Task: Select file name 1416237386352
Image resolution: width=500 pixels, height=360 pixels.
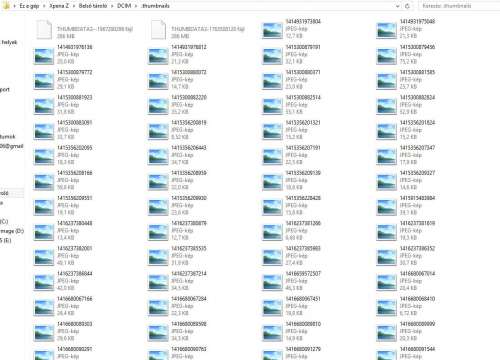Action: 417,248
